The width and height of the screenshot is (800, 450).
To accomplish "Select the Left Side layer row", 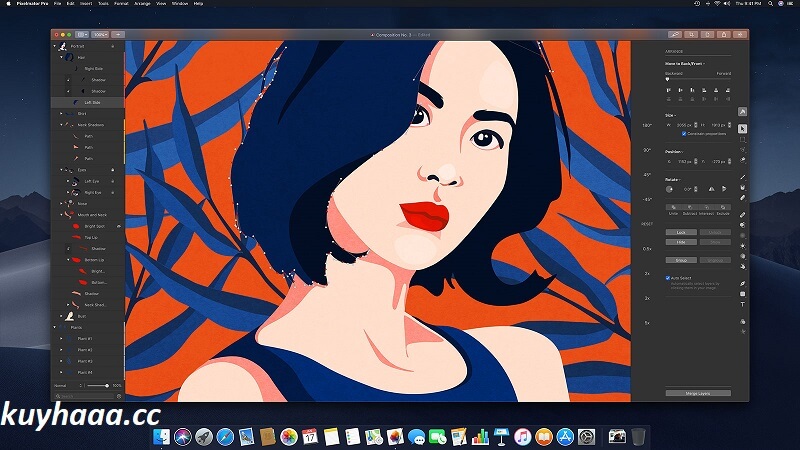I will pos(88,103).
